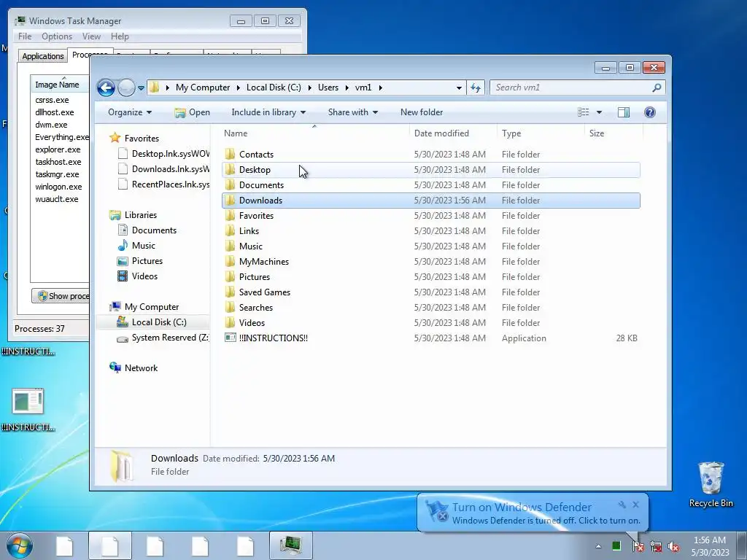Click the search magnifier icon
Image resolution: width=747 pixels, height=560 pixels.
click(x=657, y=87)
